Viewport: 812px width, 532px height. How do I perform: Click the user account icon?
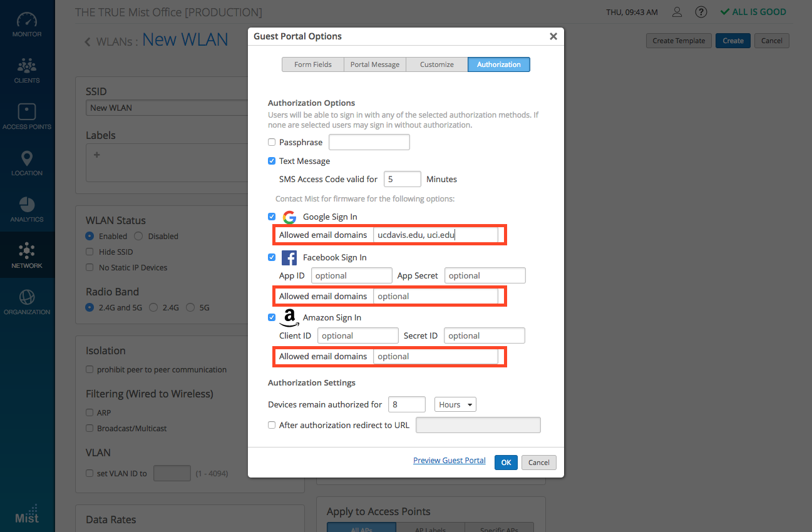[677, 12]
